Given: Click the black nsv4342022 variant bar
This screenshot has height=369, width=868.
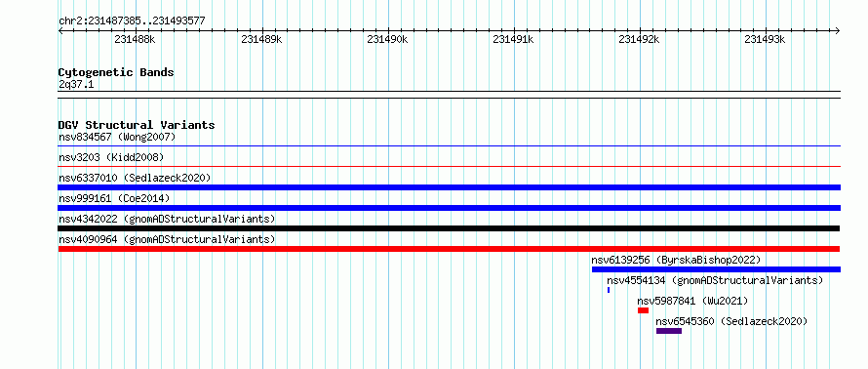Looking at the screenshot, I should 449,228.
